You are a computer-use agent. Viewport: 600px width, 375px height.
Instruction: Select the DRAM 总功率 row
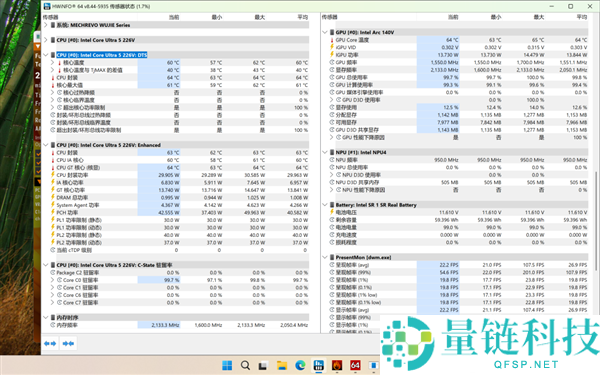click(x=180, y=197)
